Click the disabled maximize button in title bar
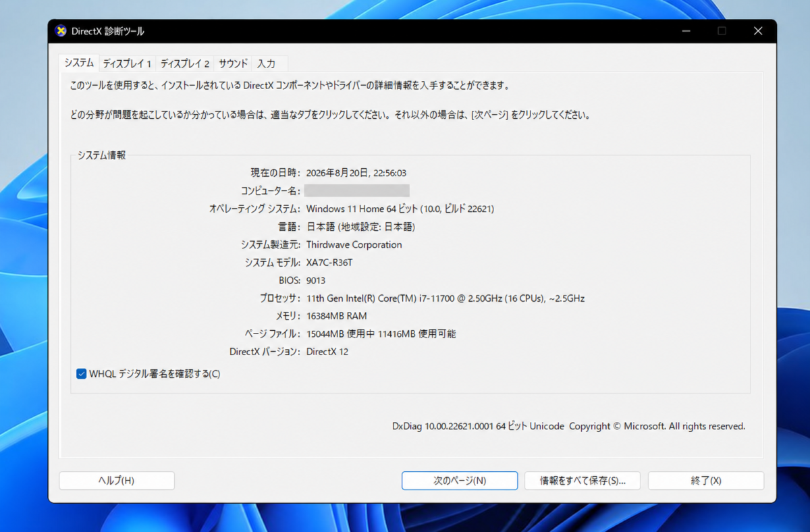 722,31
